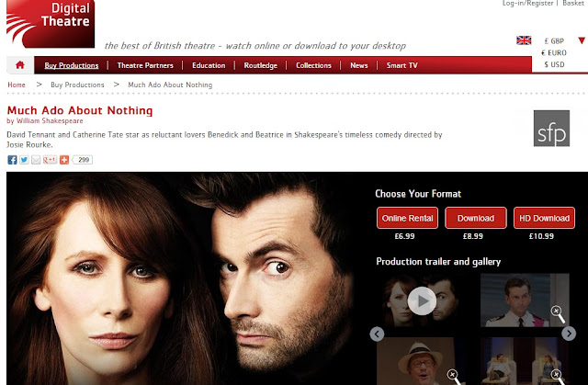The width and height of the screenshot is (588, 385).
Task: Click the Buy Productions breadcrumb
Action: (x=77, y=85)
